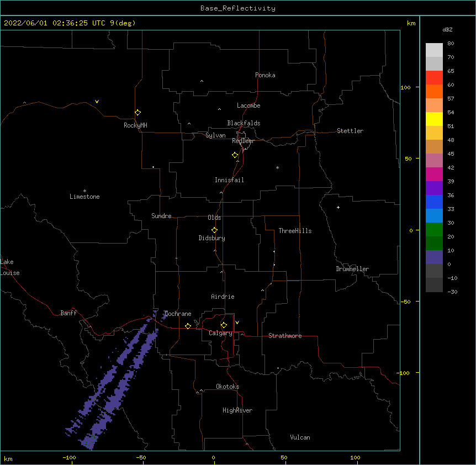Click the Banff label
This screenshot has height=465, width=476.
pyautogui.click(x=68, y=313)
